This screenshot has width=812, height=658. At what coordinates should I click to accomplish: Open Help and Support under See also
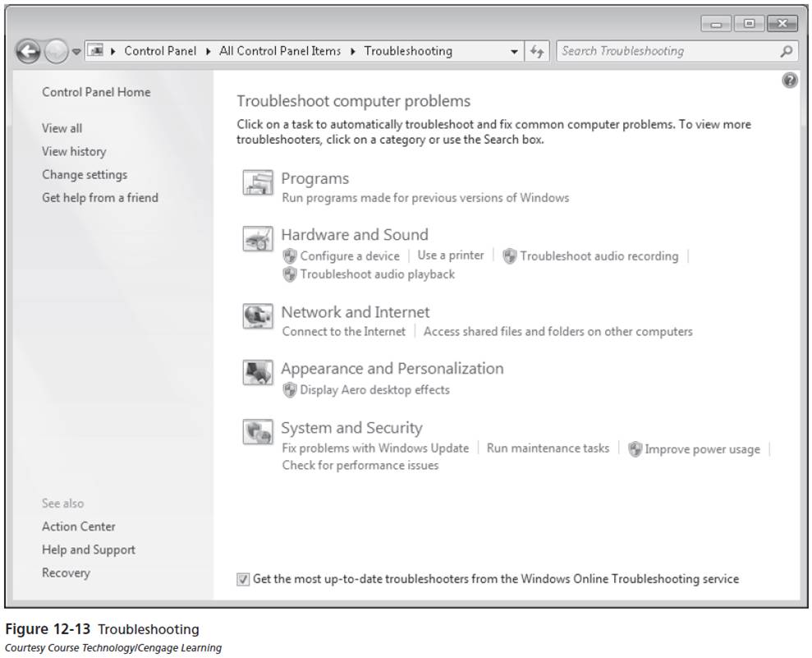pyautogui.click(x=89, y=550)
